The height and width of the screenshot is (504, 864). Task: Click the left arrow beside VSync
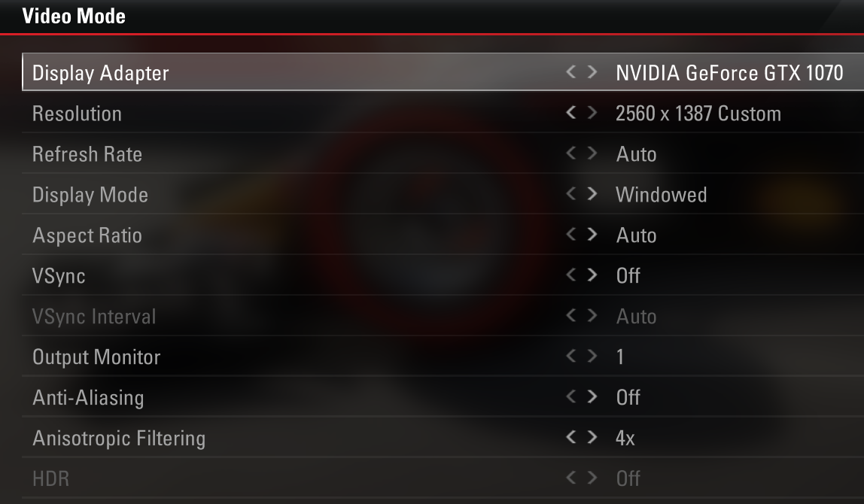coord(570,275)
